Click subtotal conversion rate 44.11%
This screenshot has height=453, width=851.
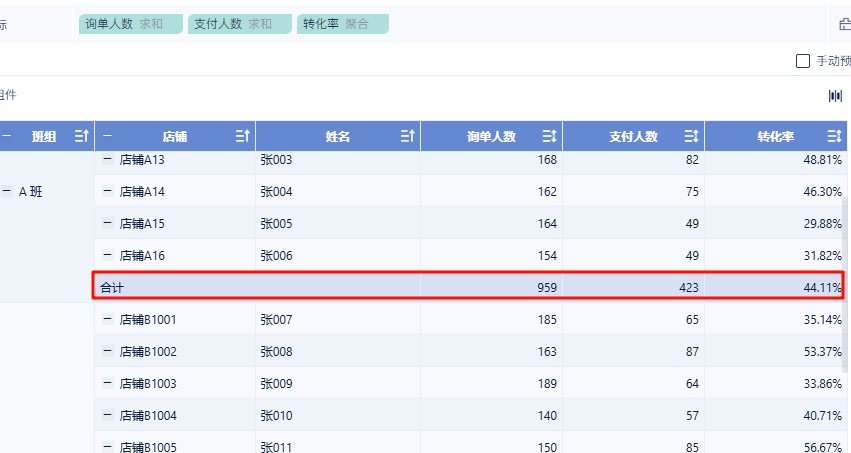823,288
